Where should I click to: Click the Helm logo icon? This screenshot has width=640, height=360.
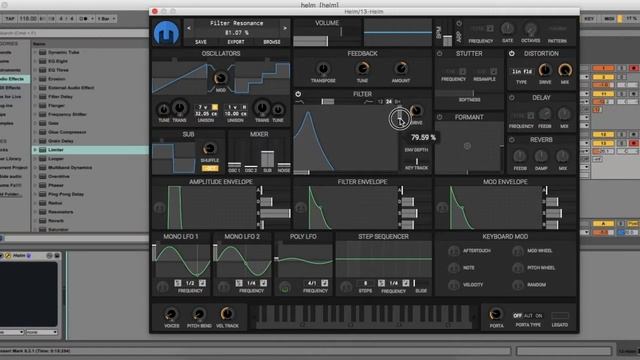tap(167, 33)
